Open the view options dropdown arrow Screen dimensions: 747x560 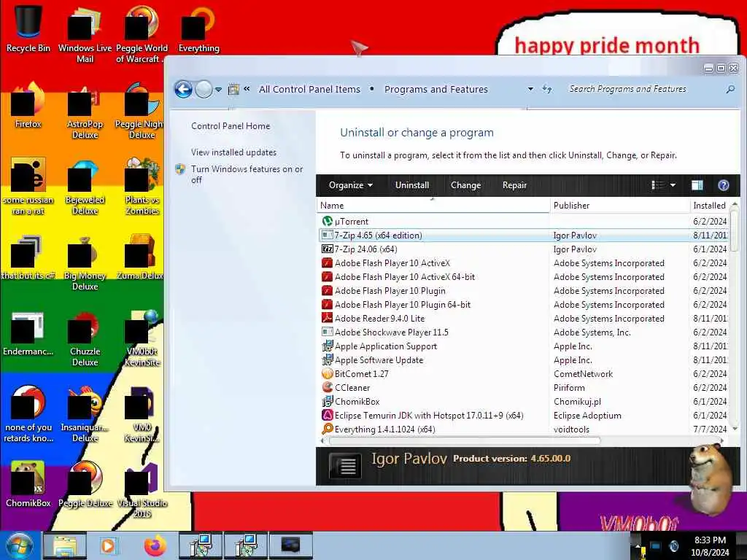click(673, 185)
